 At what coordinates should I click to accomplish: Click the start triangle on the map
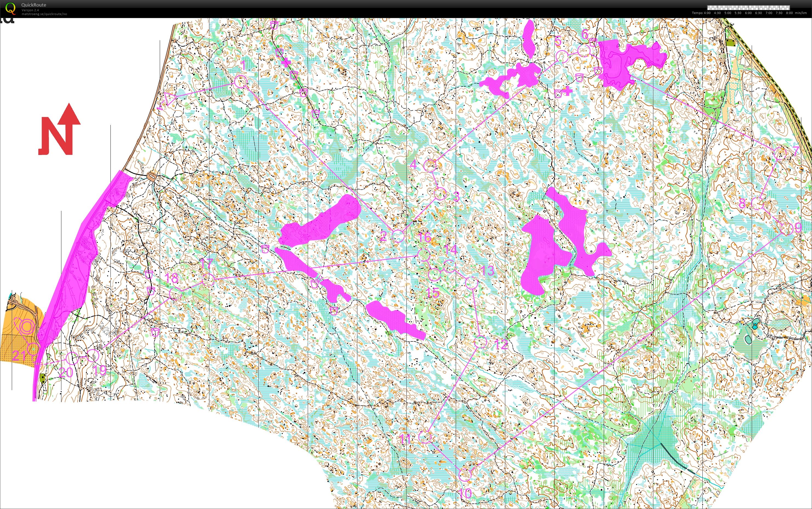coord(170,99)
